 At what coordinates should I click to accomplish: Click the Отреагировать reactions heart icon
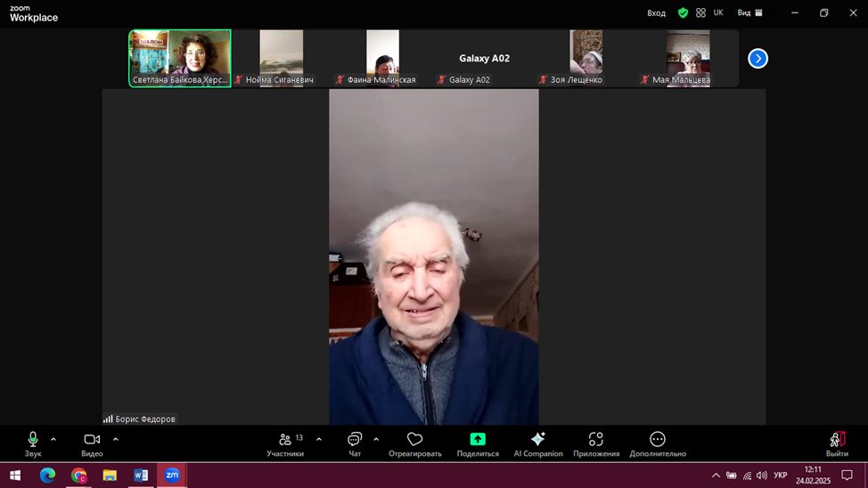414,443
